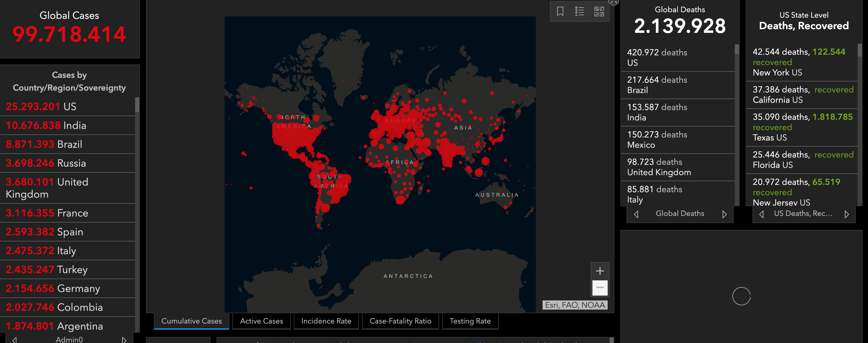Open the map bookmarks icon

click(x=560, y=12)
